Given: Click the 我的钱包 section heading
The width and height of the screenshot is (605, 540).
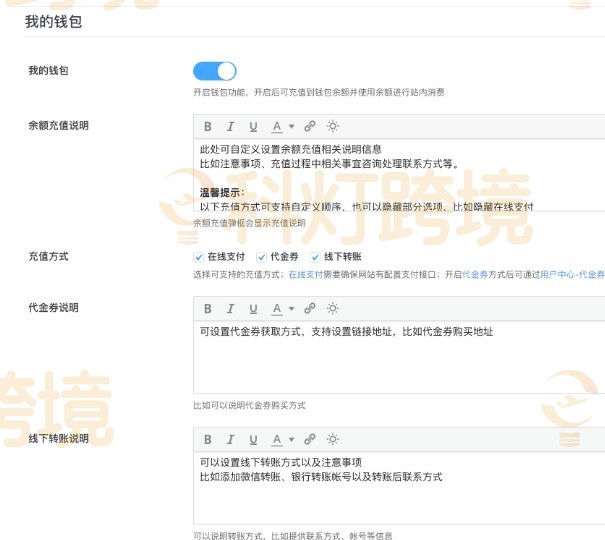Looking at the screenshot, I should coord(53,22).
